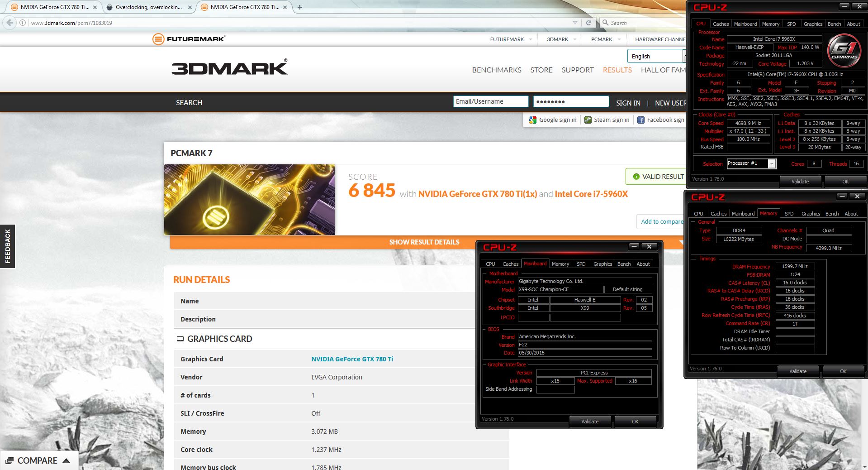Click Validate in mainboard CPU-Z window
868x470 pixels.
tap(590, 422)
